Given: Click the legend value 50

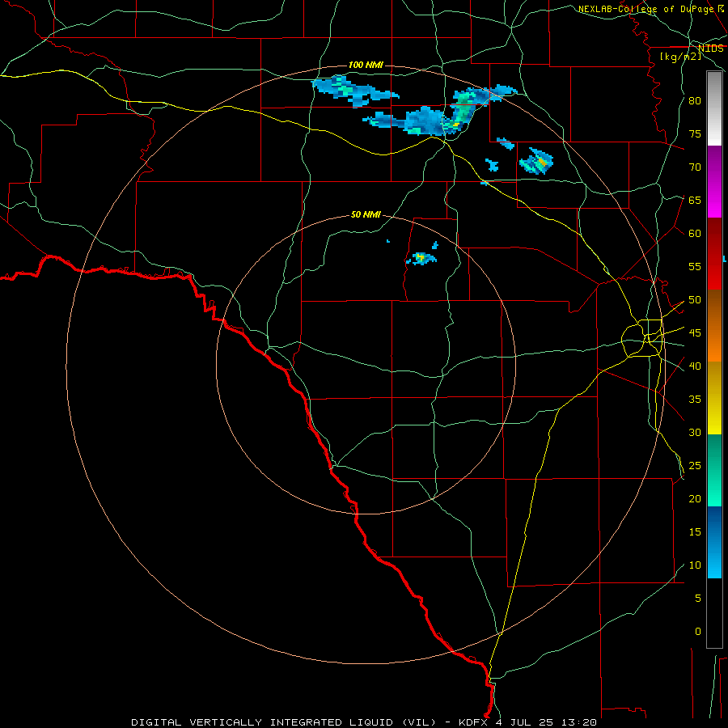Looking at the screenshot, I should 695,300.
